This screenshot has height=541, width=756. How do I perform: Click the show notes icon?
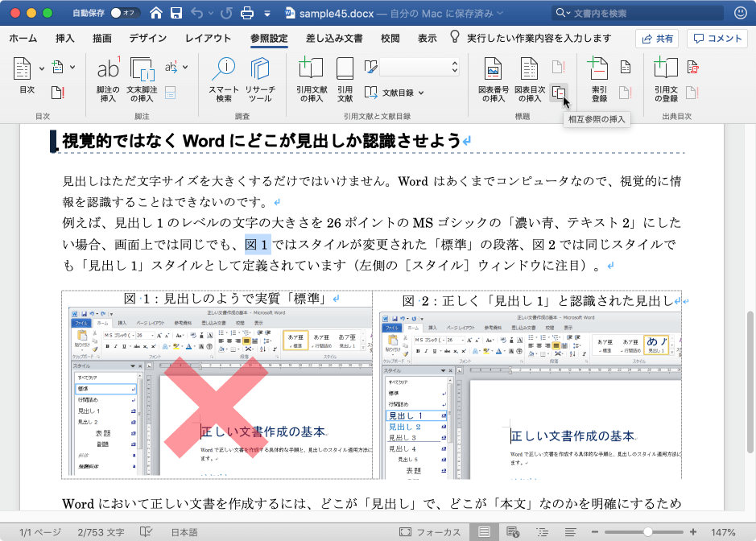pos(170,93)
